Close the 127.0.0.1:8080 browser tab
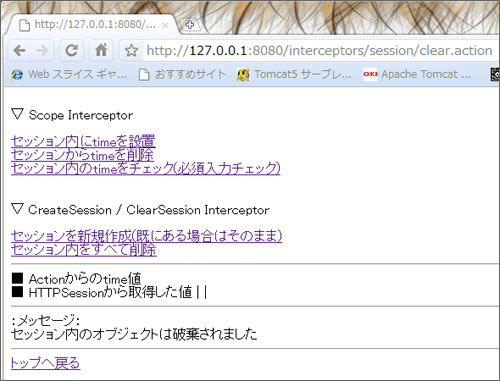500x381 pixels. click(165, 25)
